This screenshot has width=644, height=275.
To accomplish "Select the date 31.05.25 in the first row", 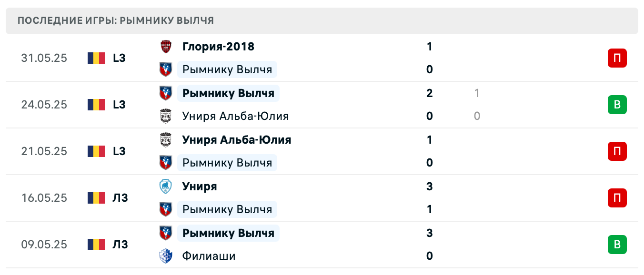I will pos(44,58).
